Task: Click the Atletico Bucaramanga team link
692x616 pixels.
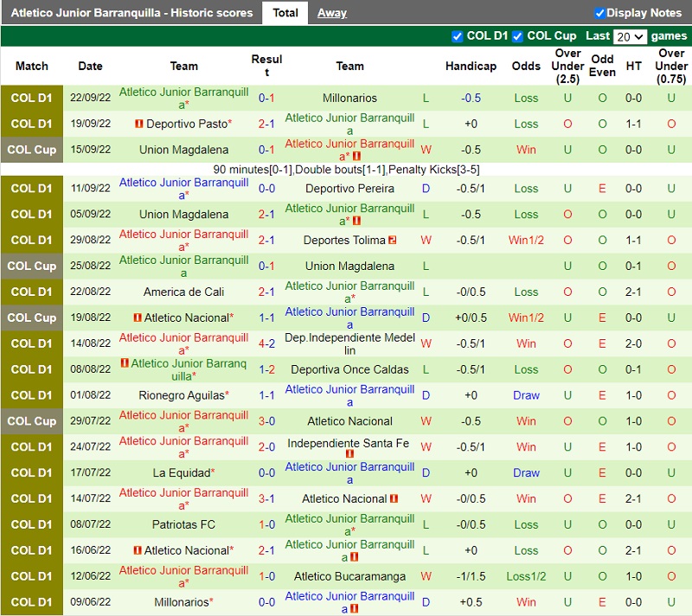Action: [x=349, y=576]
